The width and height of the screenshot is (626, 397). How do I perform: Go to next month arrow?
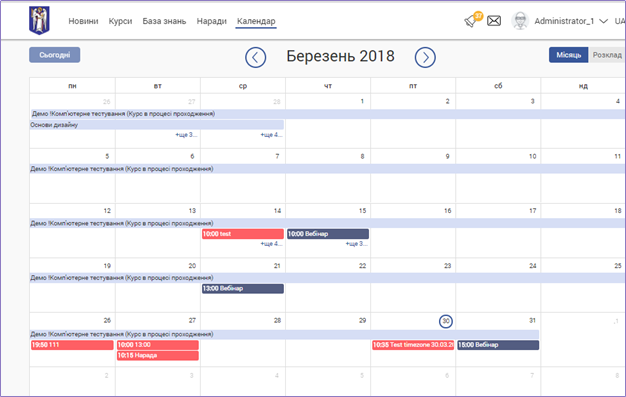(x=425, y=58)
